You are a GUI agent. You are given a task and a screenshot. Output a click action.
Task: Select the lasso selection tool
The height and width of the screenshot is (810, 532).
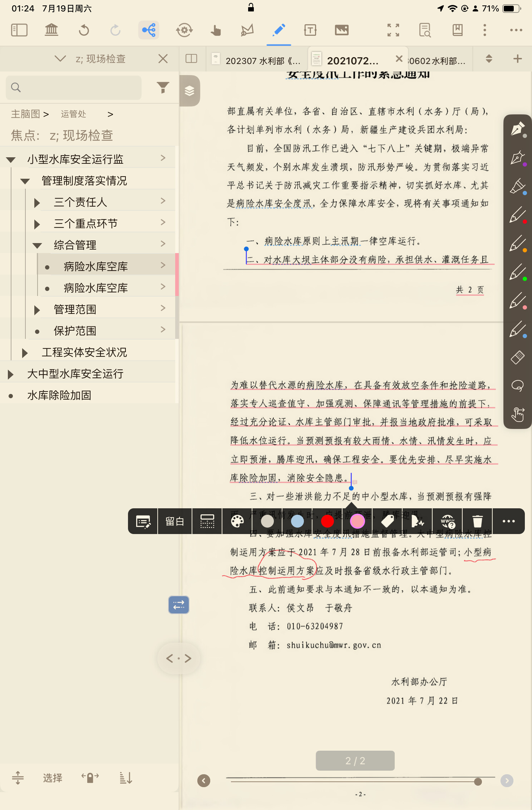point(517,386)
